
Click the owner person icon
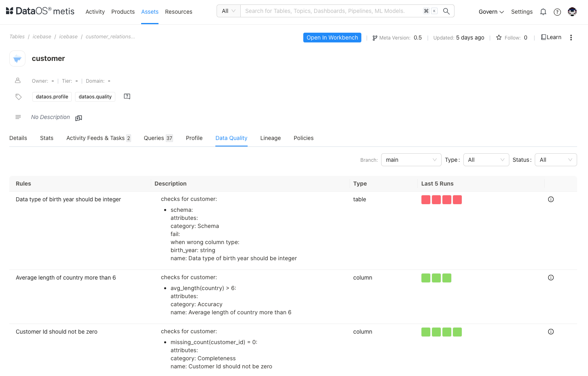18,81
